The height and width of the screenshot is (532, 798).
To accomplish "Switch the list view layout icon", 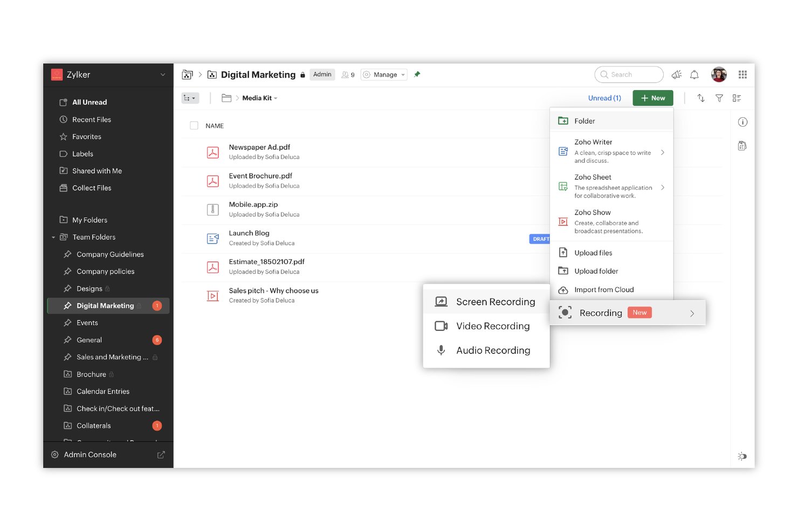I will pyautogui.click(x=737, y=98).
